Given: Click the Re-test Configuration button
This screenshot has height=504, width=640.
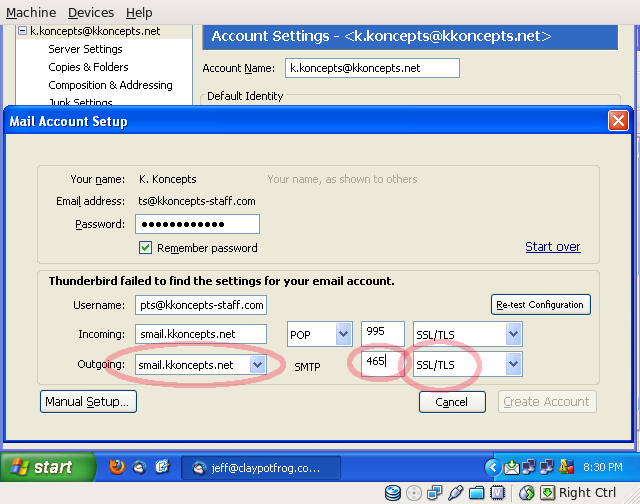Looking at the screenshot, I should 540,304.
